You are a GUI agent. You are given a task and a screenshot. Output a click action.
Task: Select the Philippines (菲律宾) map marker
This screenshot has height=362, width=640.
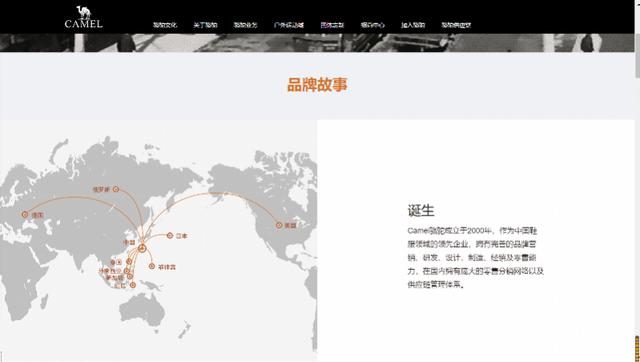click(x=152, y=266)
